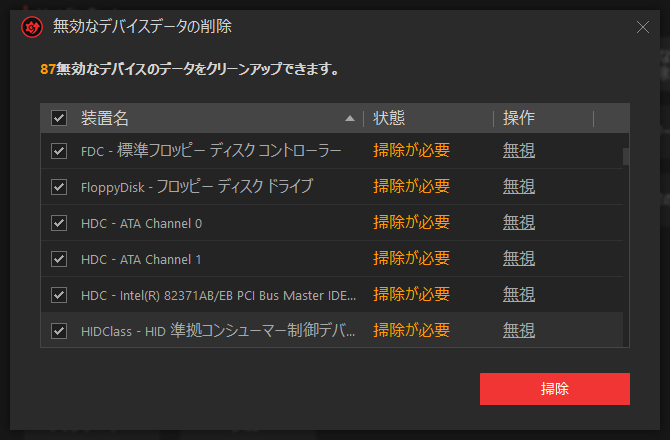Uncheck the FDC floppy disk controller row
Image resolution: width=670 pixels, height=440 pixels.
(59, 151)
